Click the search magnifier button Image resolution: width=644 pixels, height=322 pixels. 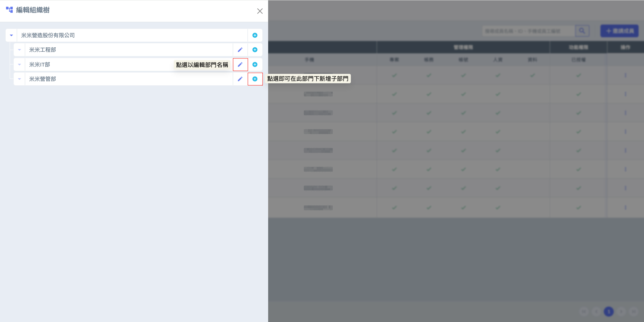coord(582,31)
